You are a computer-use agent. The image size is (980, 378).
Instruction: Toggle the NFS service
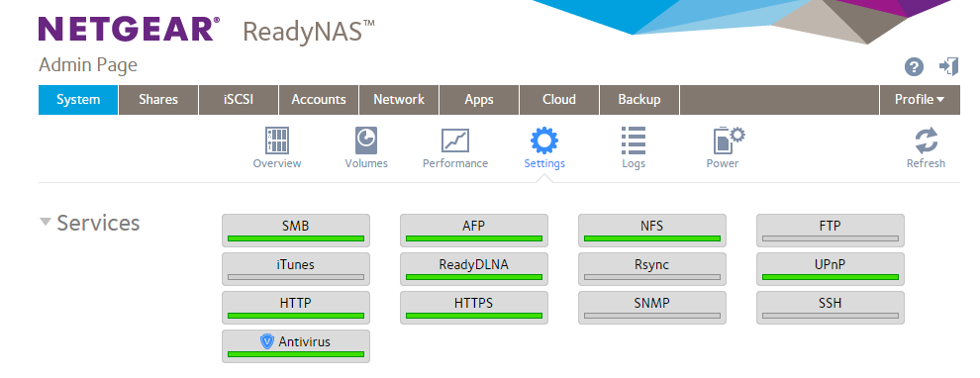pyautogui.click(x=652, y=231)
